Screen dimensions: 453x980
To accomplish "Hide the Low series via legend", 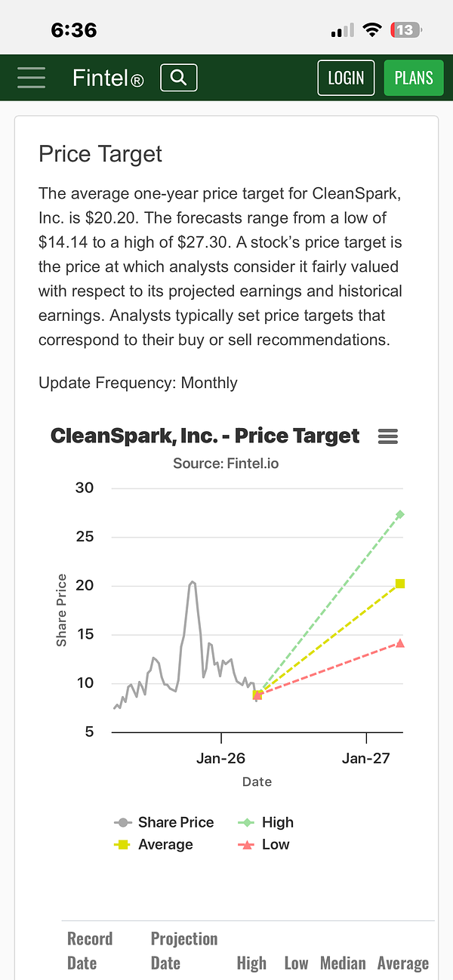I will coord(264,844).
